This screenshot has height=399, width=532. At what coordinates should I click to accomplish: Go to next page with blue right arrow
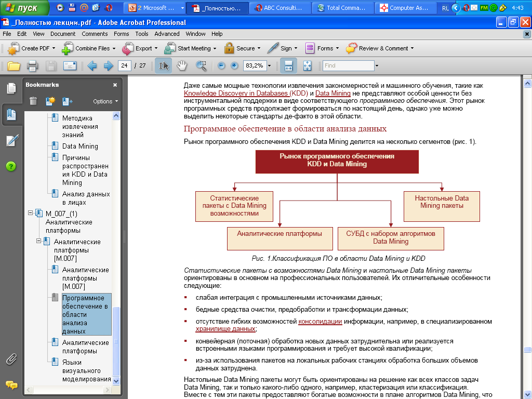[108, 65]
